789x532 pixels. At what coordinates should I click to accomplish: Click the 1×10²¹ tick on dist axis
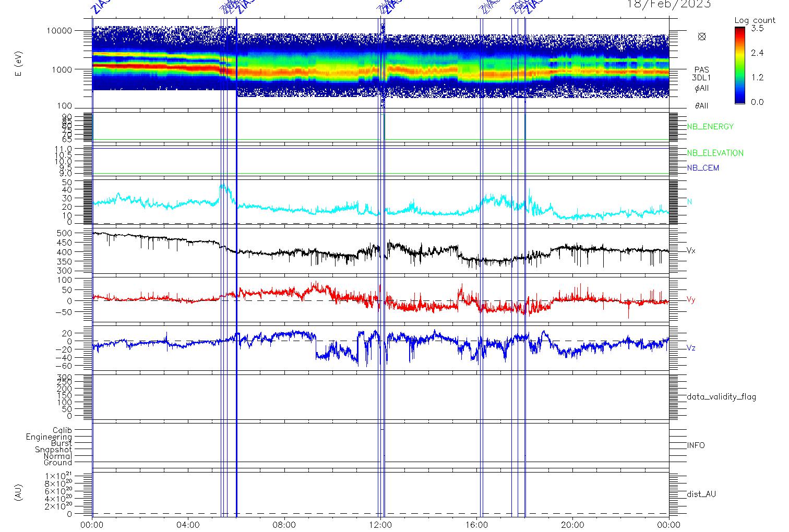(59, 476)
